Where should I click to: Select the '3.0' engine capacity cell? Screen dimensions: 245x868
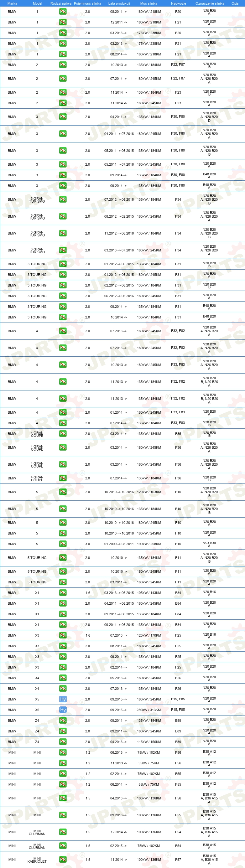[88, 544]
